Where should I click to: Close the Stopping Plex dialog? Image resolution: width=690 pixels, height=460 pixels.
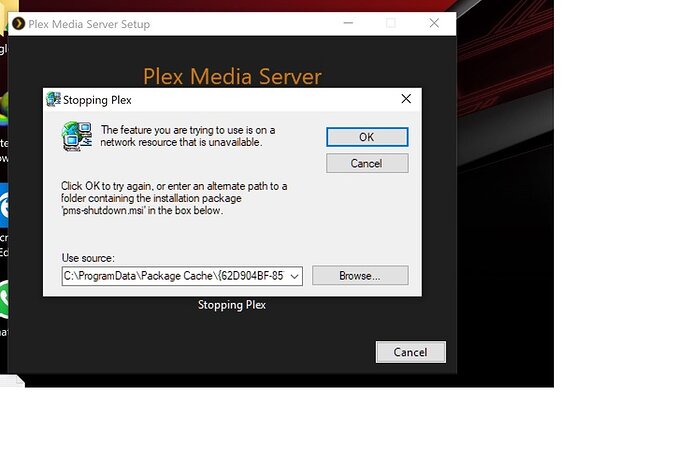[x=406, y=99]
